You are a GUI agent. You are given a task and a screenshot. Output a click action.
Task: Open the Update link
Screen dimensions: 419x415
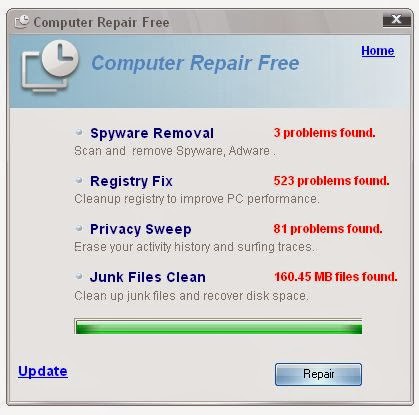43,371
